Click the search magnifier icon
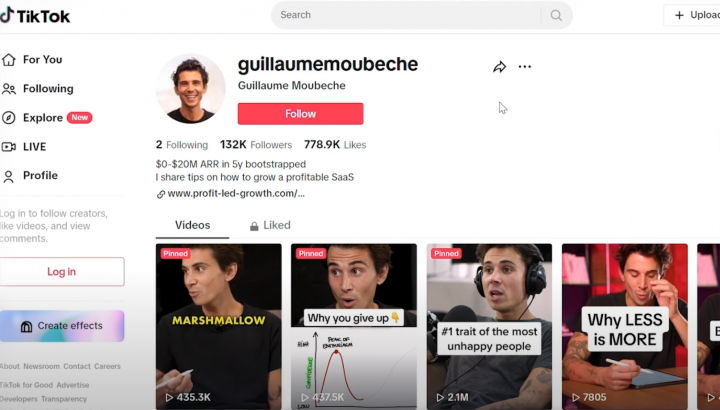The image size is (720, 410). (556, 15)
